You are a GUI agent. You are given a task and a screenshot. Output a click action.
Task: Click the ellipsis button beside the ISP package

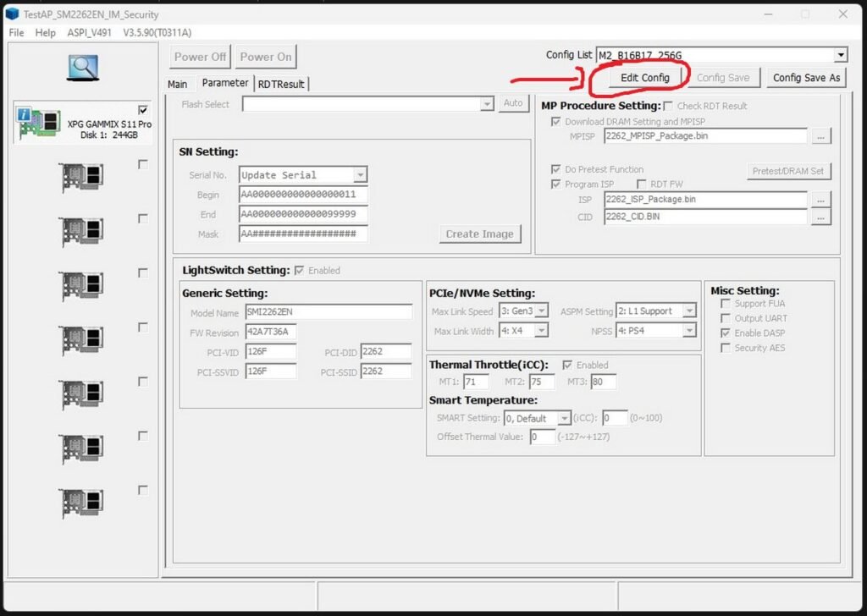[820, 201]
